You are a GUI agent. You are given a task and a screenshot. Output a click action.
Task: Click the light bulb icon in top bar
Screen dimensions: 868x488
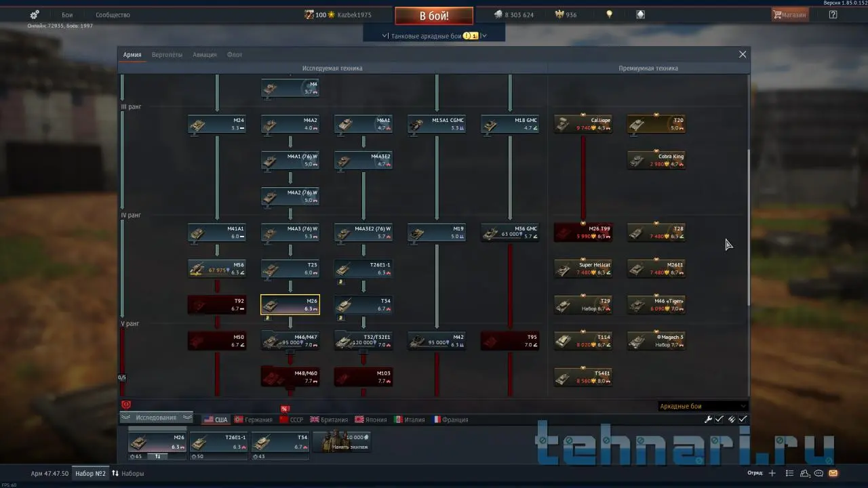coord(609,14)
